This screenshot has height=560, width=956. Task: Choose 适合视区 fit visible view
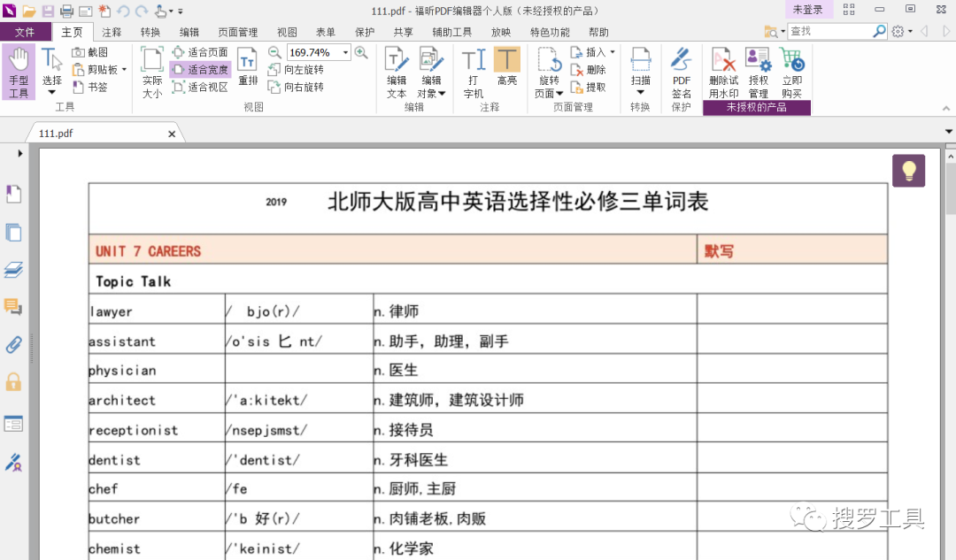[x=200, y=87]
